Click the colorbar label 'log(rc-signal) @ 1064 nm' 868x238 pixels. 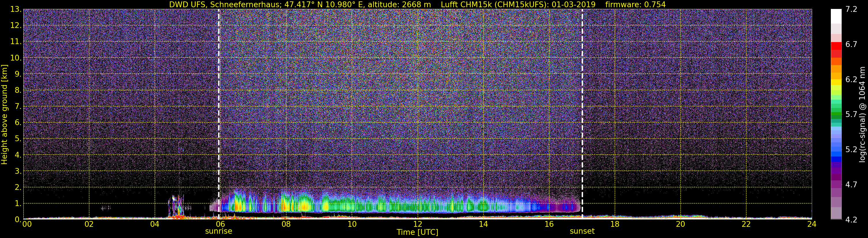tap(862, 115)
